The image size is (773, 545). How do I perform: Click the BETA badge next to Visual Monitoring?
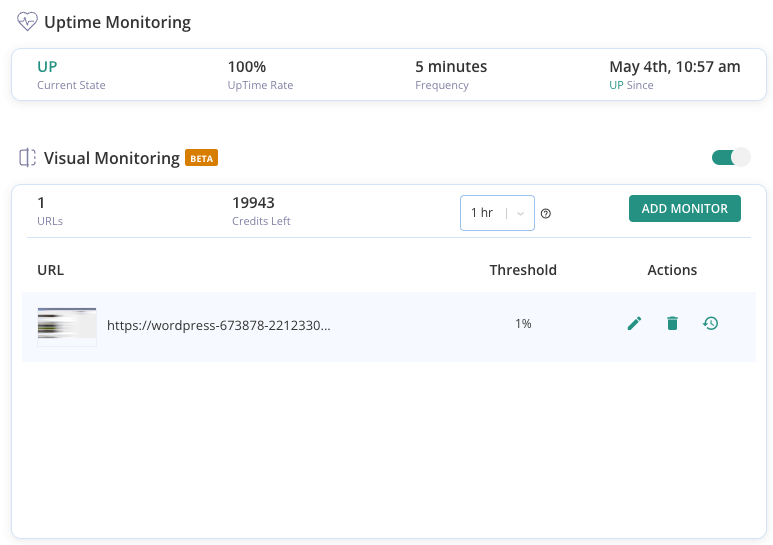pos(201,158)
